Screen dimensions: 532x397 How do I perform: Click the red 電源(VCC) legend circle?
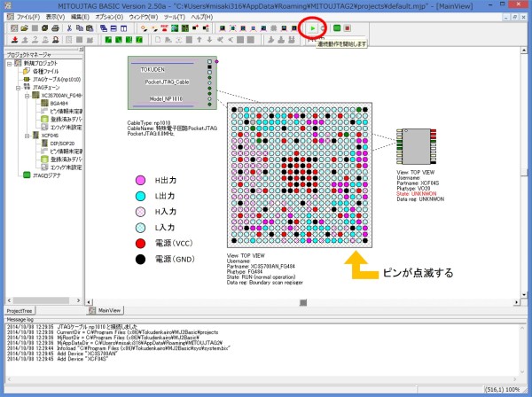click(x=139, y=243)
